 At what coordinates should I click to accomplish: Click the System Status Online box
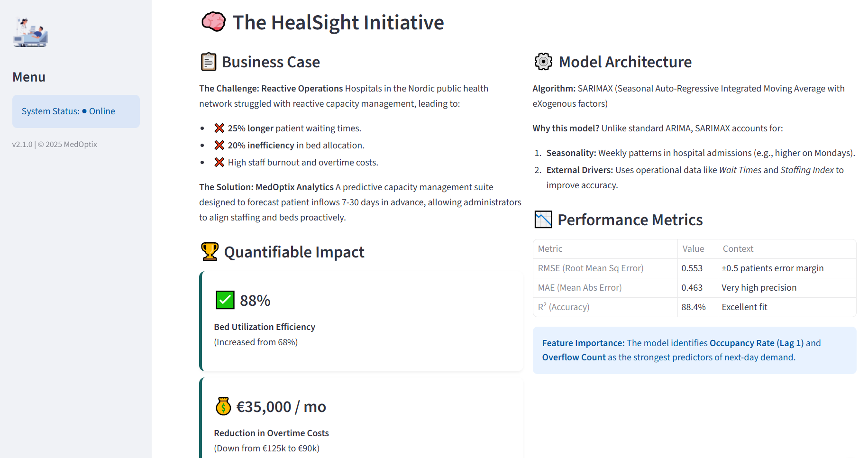76,111
